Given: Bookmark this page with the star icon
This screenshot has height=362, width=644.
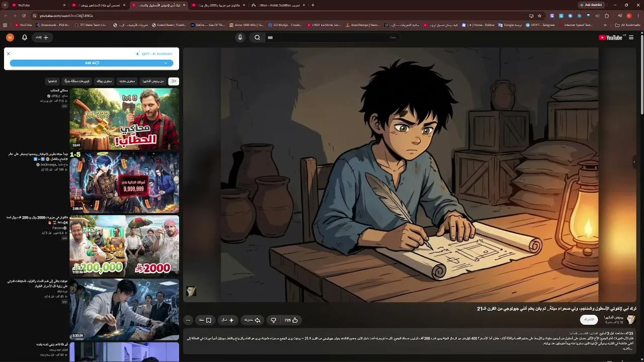Looking at the screenshot, I should point(539,16).
